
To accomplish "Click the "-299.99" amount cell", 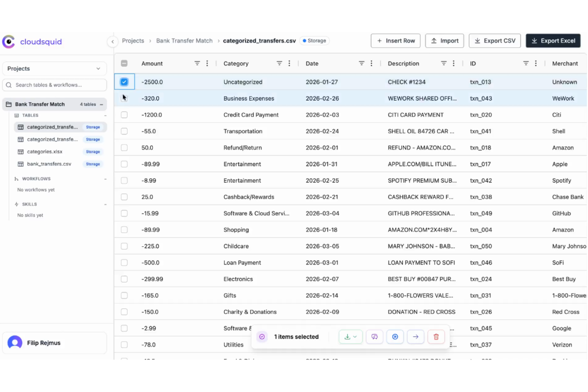I will [x=152, y=279].
